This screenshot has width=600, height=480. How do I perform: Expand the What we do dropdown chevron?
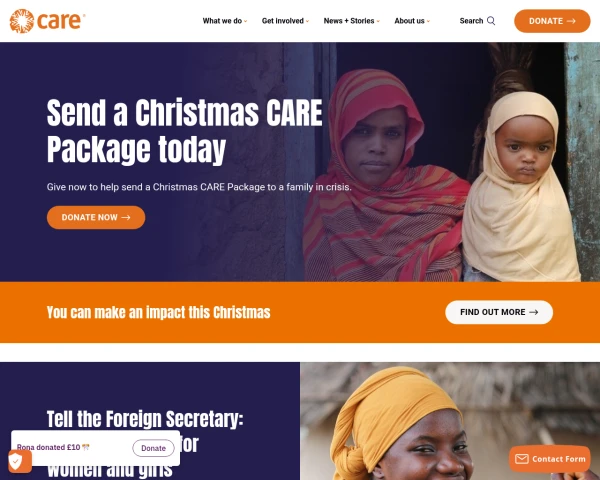pos(246,21)
